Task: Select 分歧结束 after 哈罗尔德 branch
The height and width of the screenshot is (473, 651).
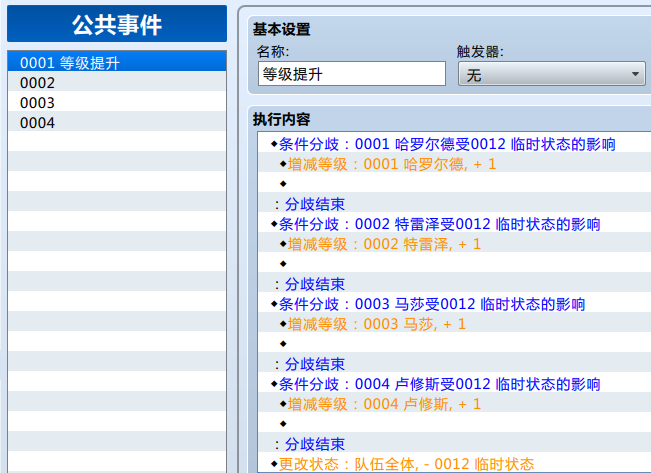Action: 454,204
